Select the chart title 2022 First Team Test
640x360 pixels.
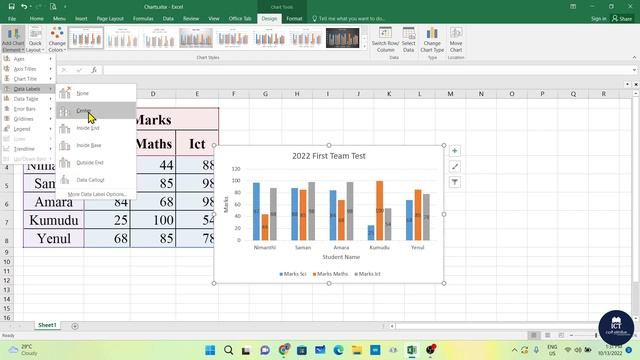click(x=329, y=156)
